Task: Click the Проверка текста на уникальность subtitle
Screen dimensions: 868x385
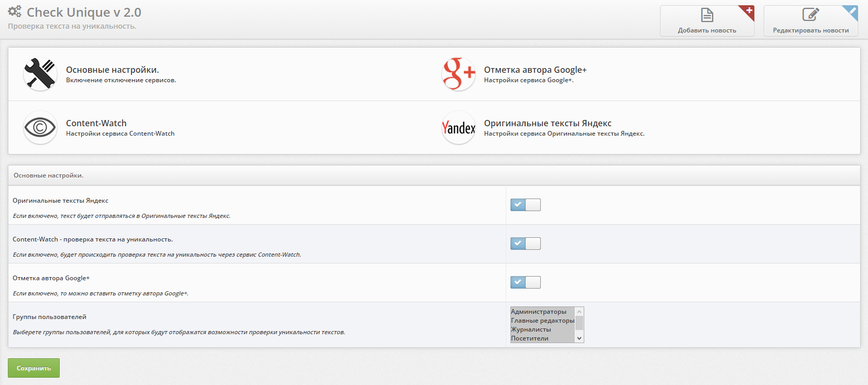Action: (72, 26)
